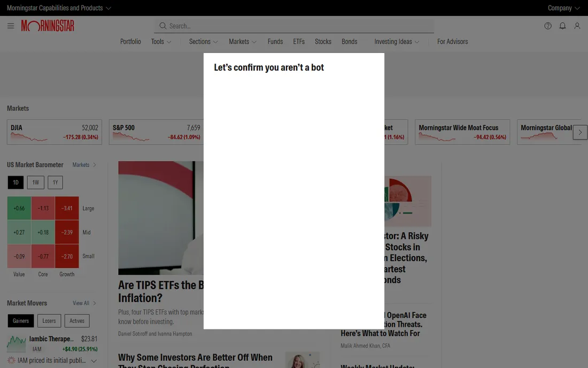Click the Small Value -0.09 cell
588x368 pixels.
click(19, 256)
